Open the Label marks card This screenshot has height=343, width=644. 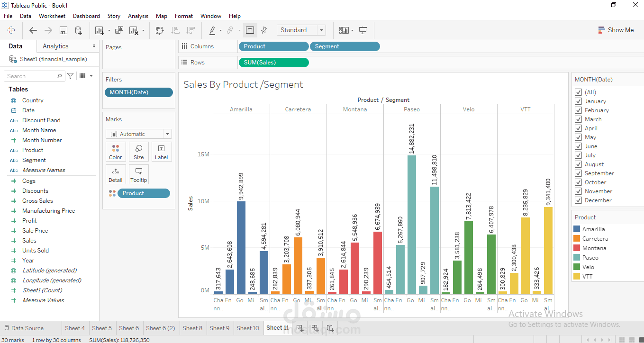click(162, 152)
